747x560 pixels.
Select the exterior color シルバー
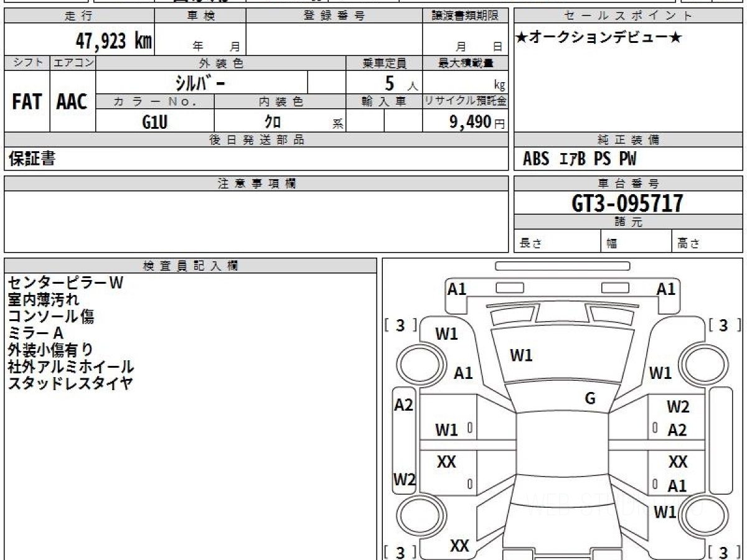click(x=200, y=83)
